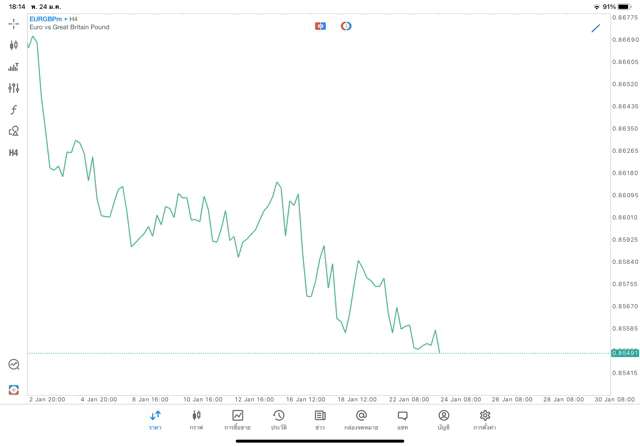Viewport: 640px width, 447px height.
Task: Open the กล่องจดหมาย mailbox tab
Action: point(361,420)
